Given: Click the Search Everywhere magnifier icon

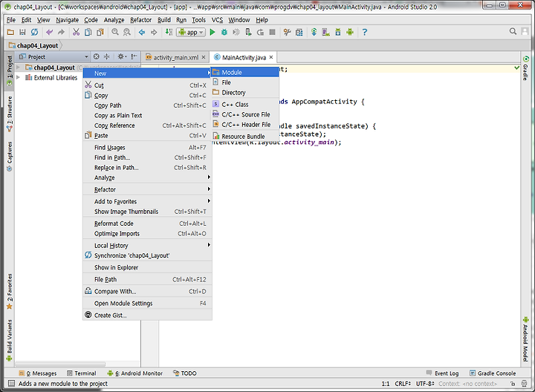Looking at the screenshot, I should (513, 31).
